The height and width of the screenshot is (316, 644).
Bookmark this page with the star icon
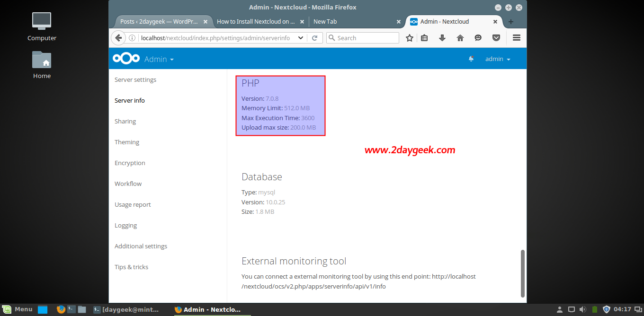(x=410, y=38)
